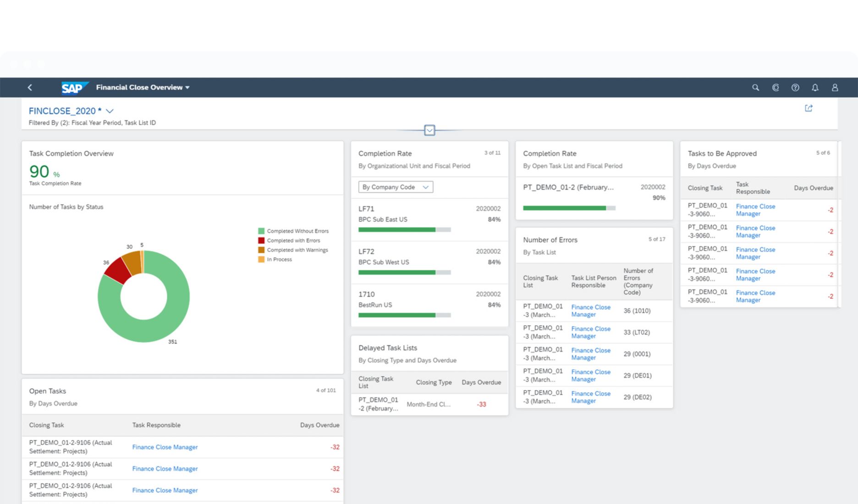858x504 pixels.
Task: Click the LF71 completion progress bar
Action: 403,230
